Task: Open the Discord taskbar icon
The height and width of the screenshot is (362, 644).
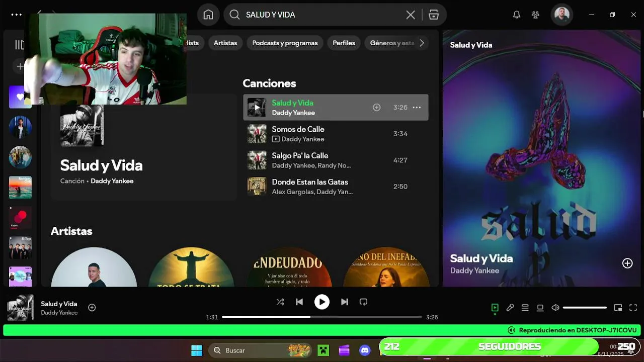Action: pyautogui.click(x=365, y=350)
